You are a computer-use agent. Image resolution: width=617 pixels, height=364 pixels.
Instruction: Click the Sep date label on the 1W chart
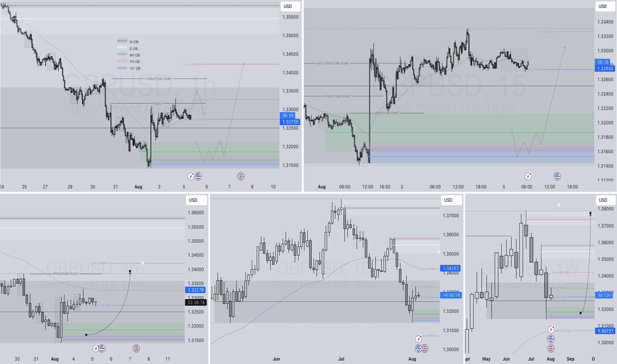pos(571,359)
